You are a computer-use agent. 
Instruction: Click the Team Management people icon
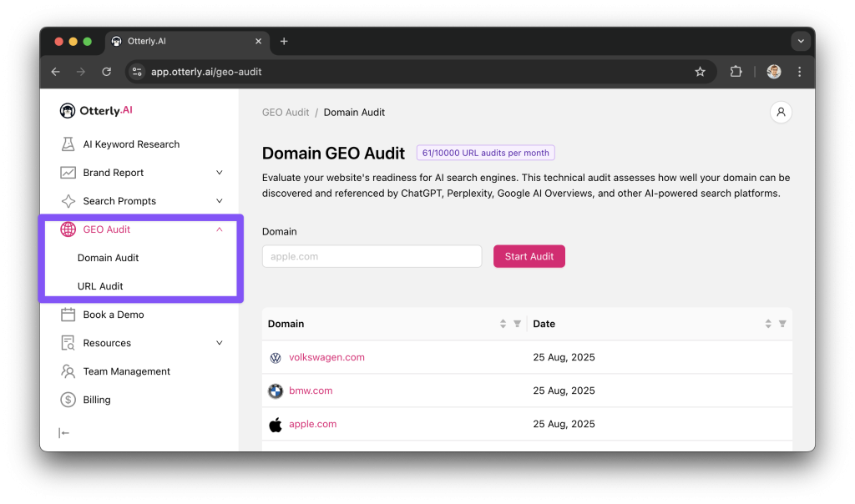(x=68, y=371)
